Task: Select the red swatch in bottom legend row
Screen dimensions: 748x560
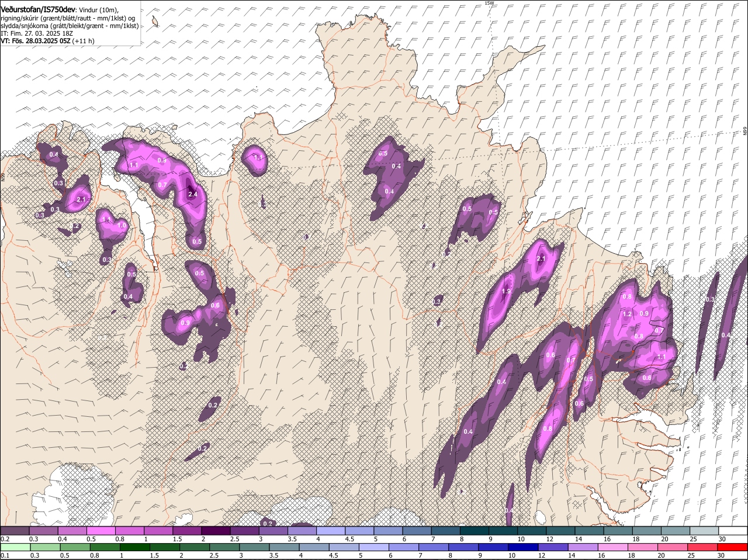Action: pos(733,547)
